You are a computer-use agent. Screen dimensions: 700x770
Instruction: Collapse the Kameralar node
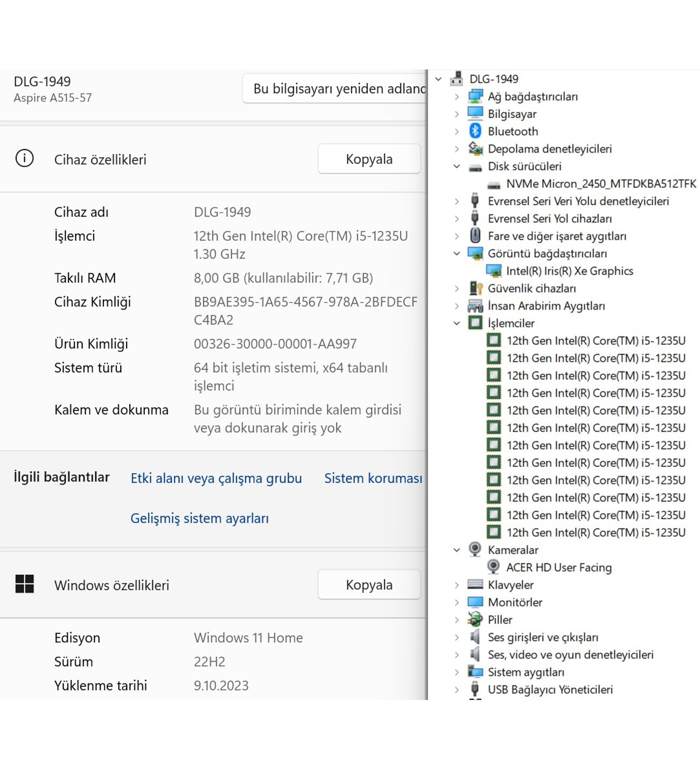457,550
